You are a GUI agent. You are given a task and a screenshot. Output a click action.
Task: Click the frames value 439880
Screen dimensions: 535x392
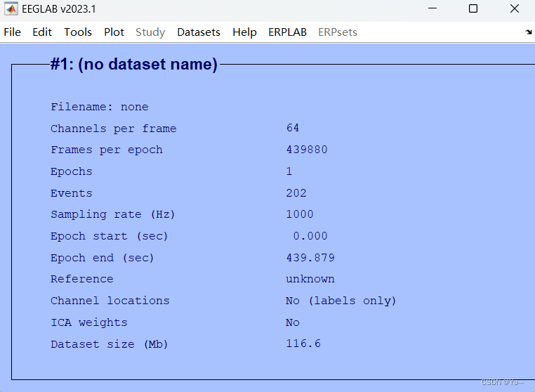coord(307,149)
